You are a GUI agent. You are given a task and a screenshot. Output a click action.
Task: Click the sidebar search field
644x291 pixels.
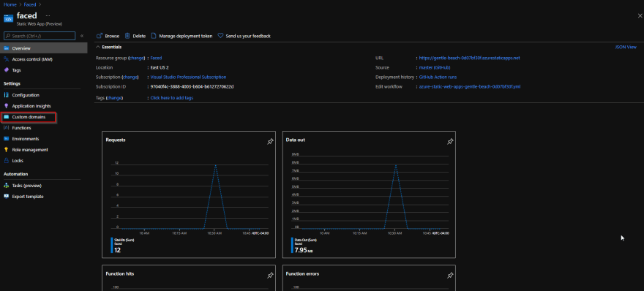pyautogui.click(x=40, y=36)
